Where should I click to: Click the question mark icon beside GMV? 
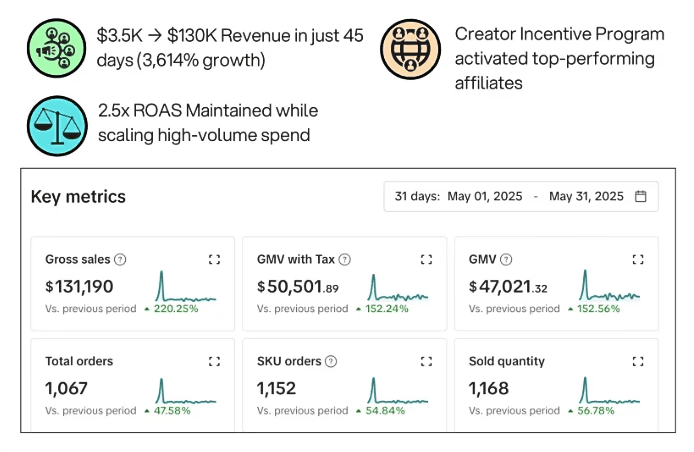click(506, 260)
